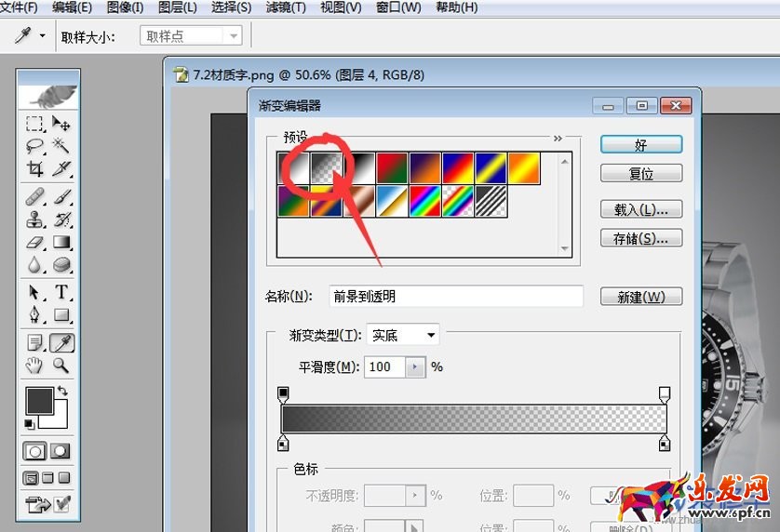Screen dimensions: 780x532
Task: Enable Quick Mask mode button
Action: coord(61,451)
